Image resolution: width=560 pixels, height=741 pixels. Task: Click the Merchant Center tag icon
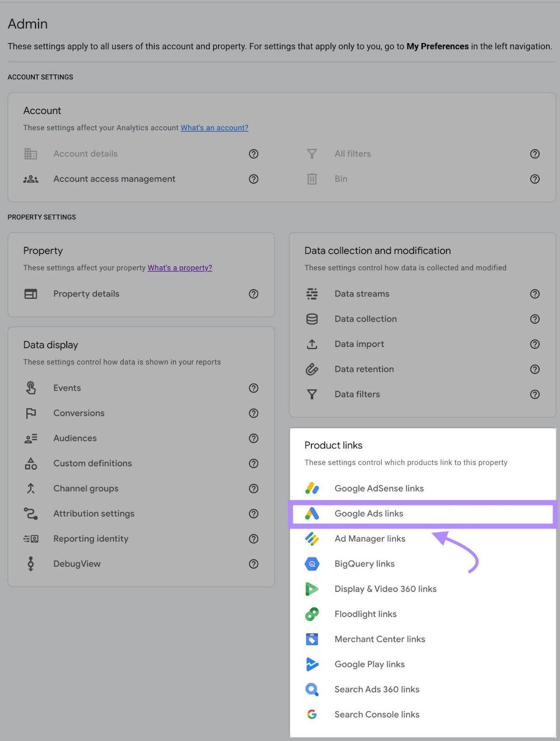click(312, 639)
